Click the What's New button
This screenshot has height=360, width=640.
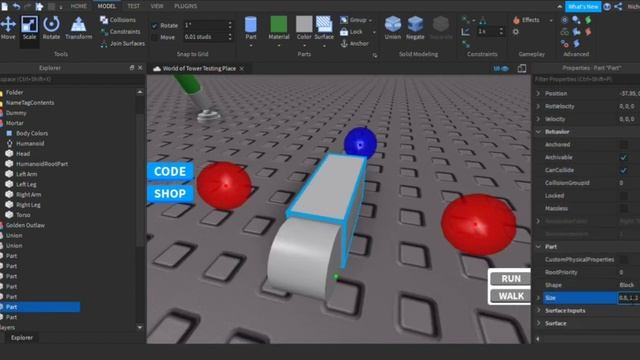click(583, 7)
